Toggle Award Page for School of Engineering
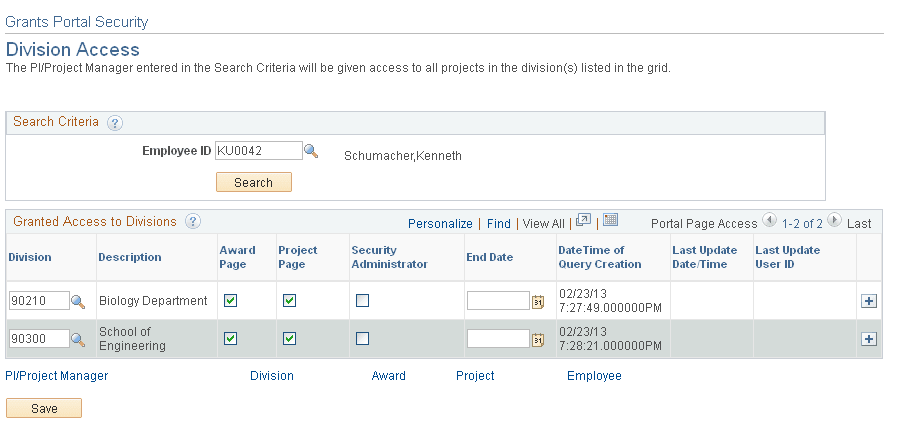The width and height of the screenshot is (906, 427). (231, 339)
